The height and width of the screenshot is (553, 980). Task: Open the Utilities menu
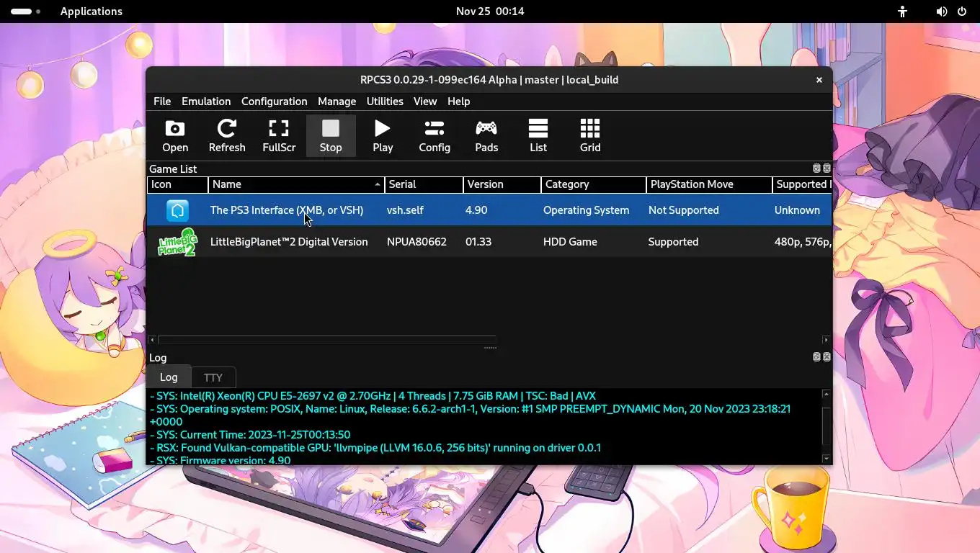pos(385,102)
